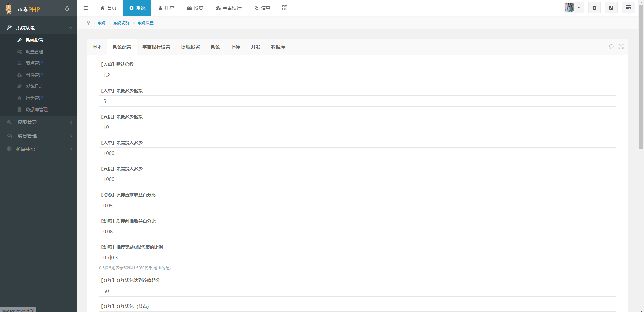The height and width of the screenshot is (312, 644).
Task: Click the 系统 breadcrumb link
Action: [x=102, y=23]
